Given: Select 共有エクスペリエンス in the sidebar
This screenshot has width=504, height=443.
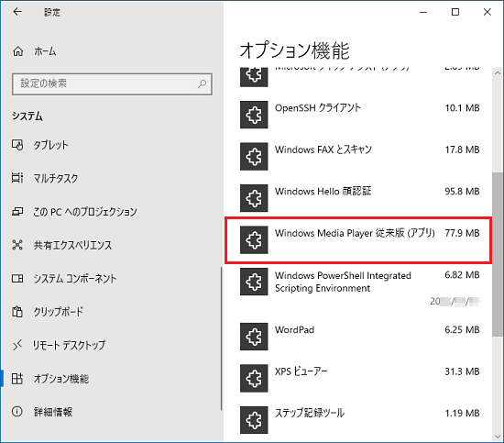Looking at the screenshot, I should click(x=72, y=245).
